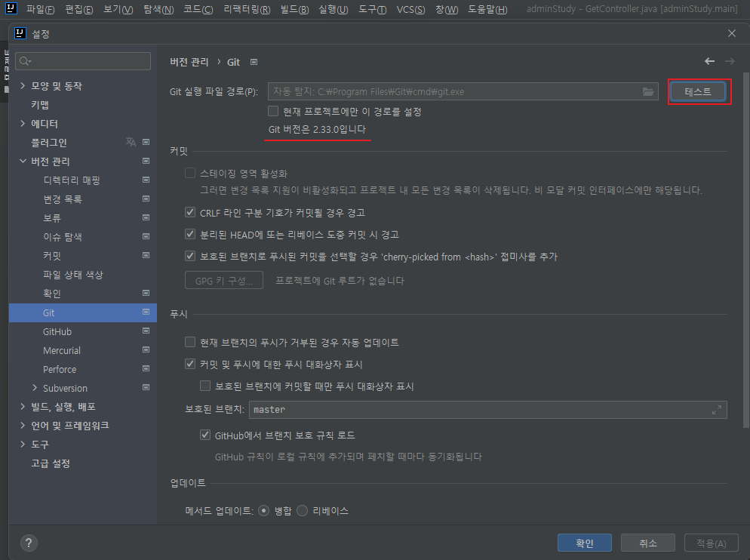The width and height of the screenshot is (750, 560).
Task: Click the settings panel vertical scrollbar
Action: point(745,249)
